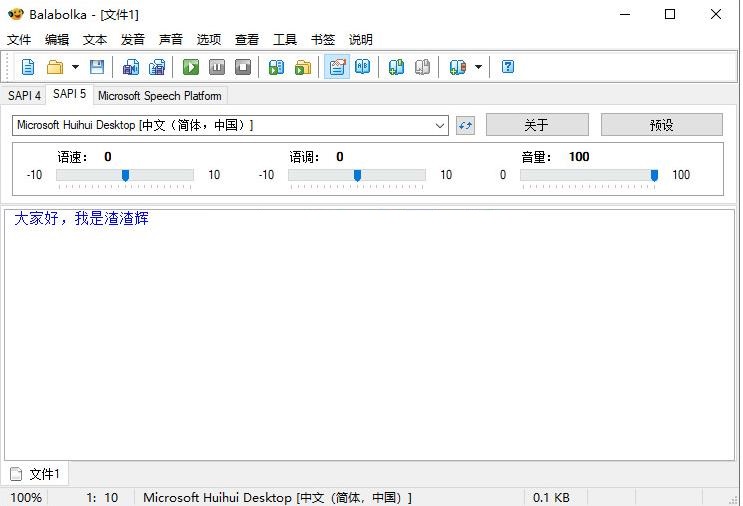Switch to Microsoft Speech Platform tab
The image size is (743, 506).
click(x=160, y=96)
